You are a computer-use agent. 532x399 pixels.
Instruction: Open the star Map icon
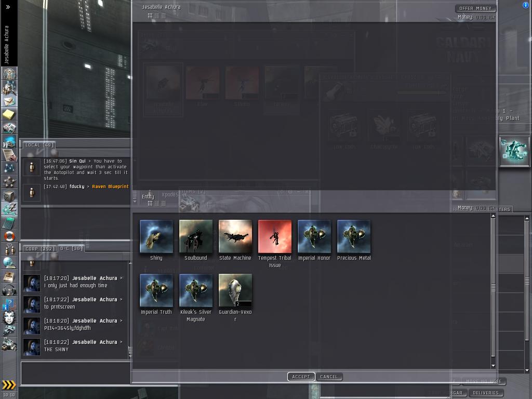click(9, 168)
